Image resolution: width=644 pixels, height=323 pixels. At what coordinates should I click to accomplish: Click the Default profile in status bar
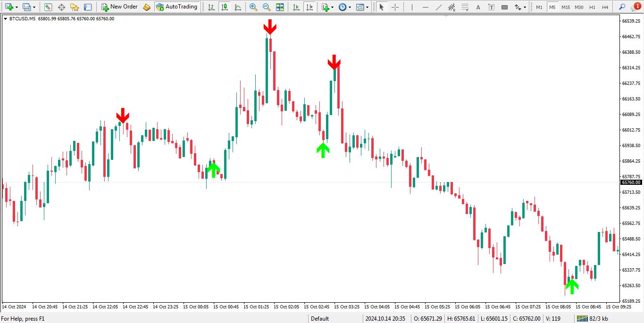tap(319, 318)
